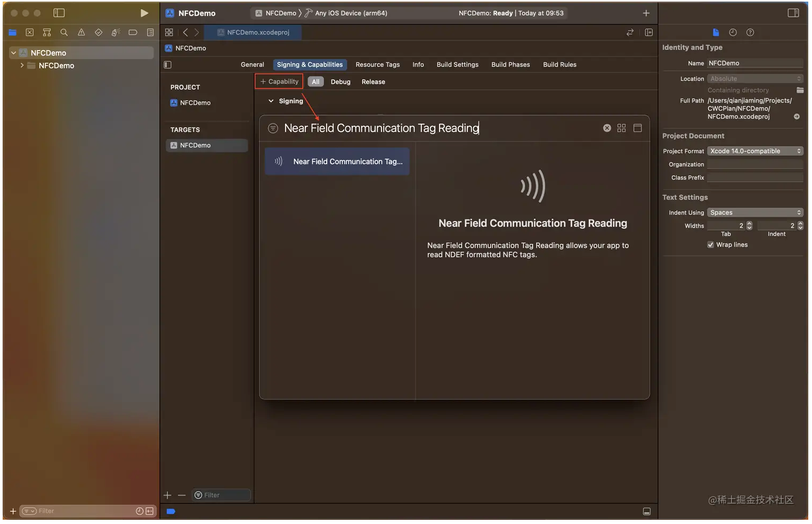Viewport: 812px width, 524px height.
Task: Hide the right inspector panel
Action: (x=793, y=13)
